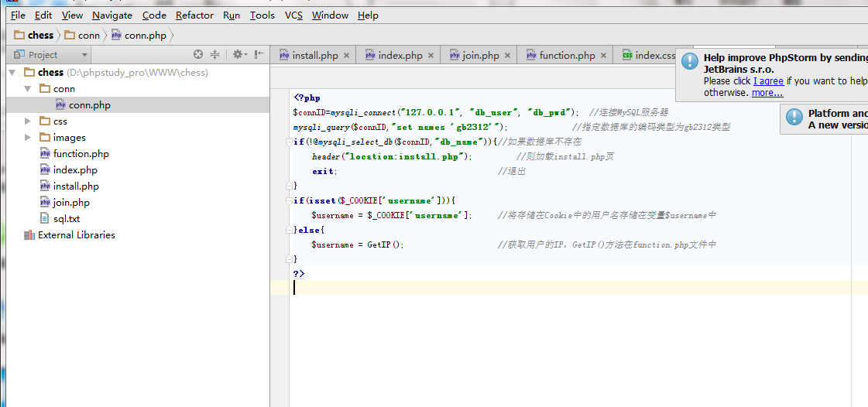
Task: Hide the Project tool window
Action: point(259,54)
